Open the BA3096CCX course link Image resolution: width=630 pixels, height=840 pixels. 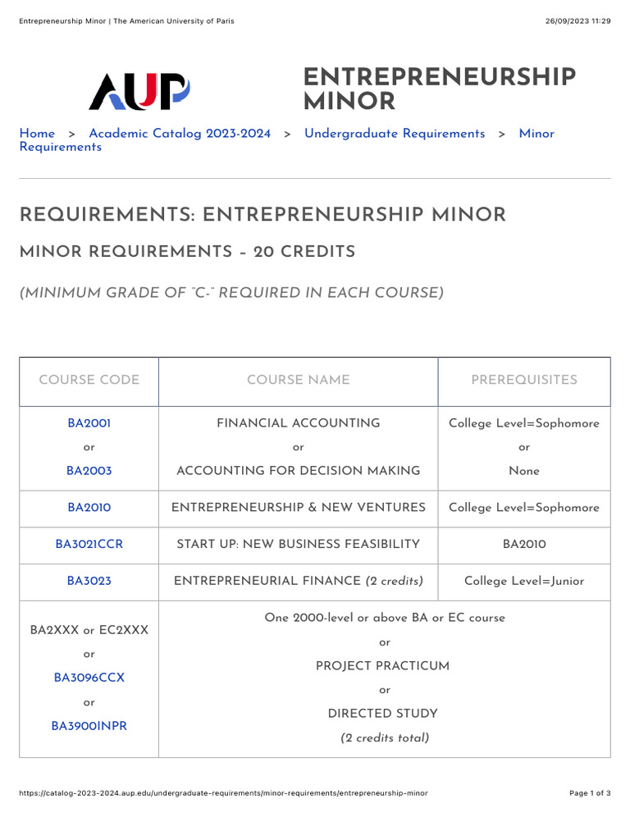tap(89, 678)
